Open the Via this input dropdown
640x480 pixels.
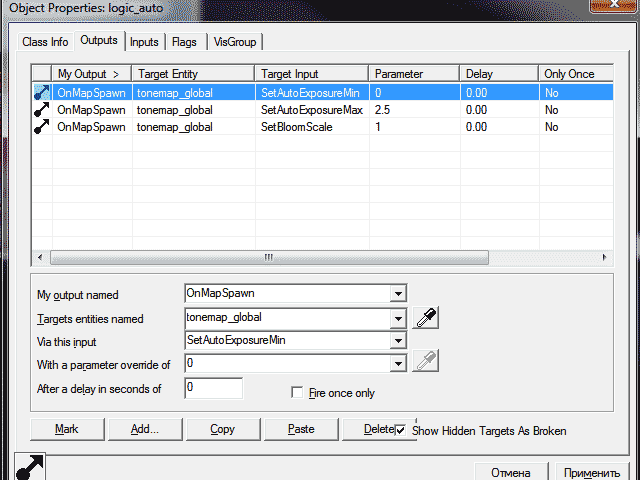[x=398, y=341]
